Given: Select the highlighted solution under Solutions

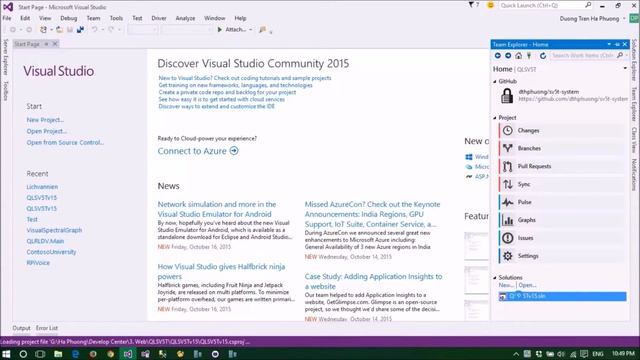Looking at the screenshot, I should click(562, 296).
